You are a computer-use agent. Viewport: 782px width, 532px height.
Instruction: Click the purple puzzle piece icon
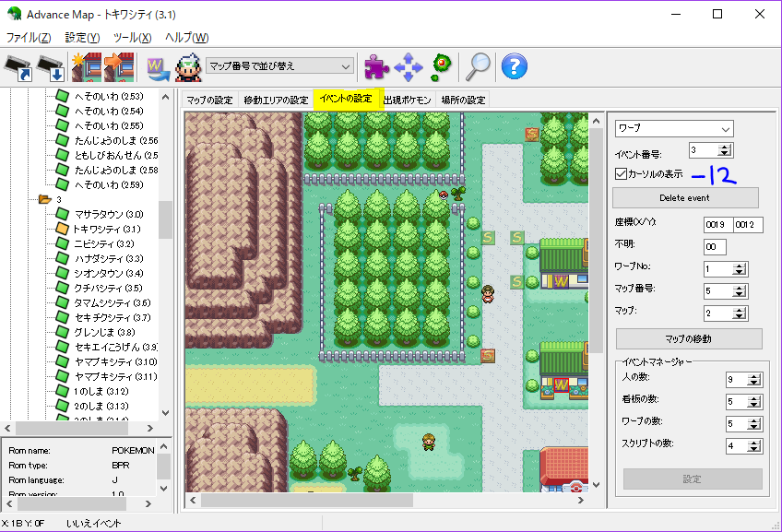tap(376, 66)
